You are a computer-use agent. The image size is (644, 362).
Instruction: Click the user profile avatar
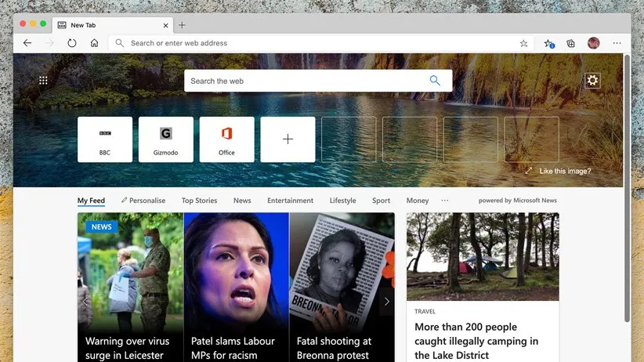point(594,43)
